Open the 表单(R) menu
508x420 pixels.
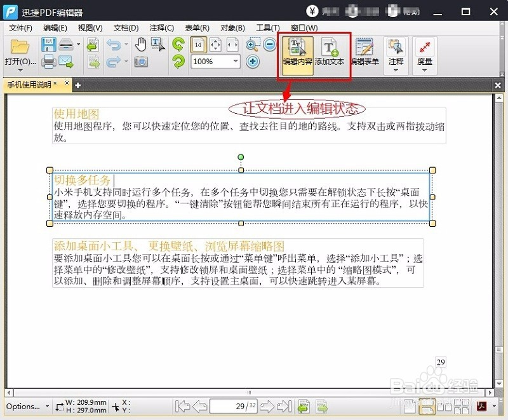pos(197,28)
